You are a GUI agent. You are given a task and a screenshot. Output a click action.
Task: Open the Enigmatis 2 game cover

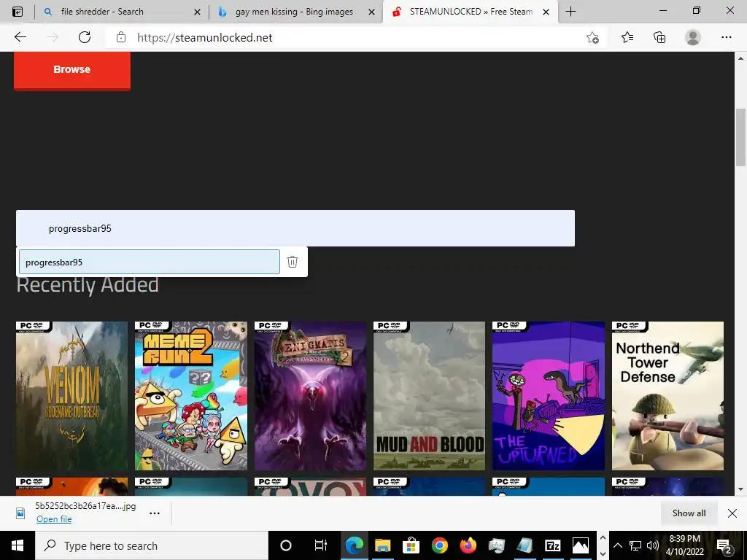[310, 396]
